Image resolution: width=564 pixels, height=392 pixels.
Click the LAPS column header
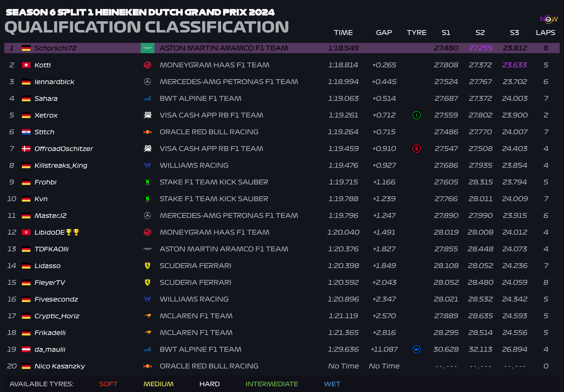pos(545,32)
